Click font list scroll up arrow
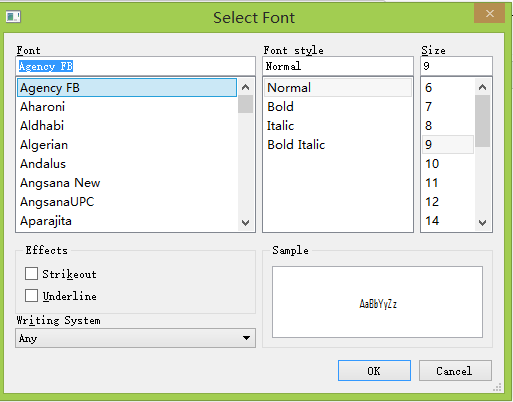The width and height of the screenshot is (513, 402). 246,87
